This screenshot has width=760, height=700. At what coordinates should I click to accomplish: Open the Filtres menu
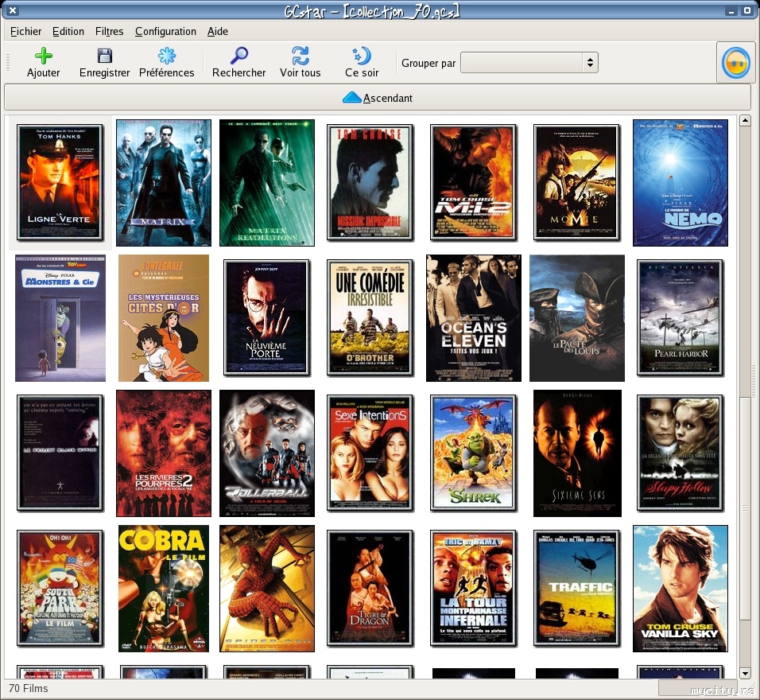(109, 31)
